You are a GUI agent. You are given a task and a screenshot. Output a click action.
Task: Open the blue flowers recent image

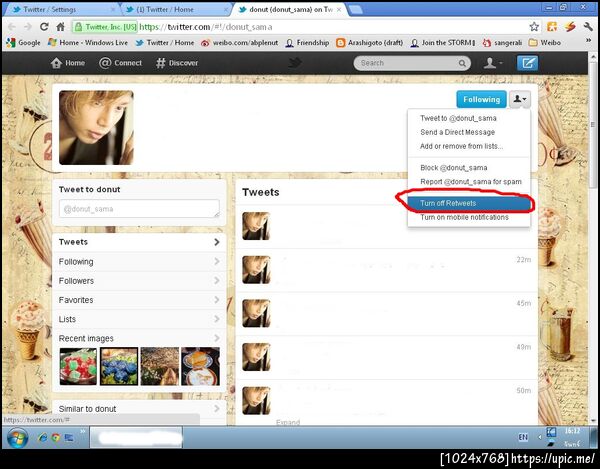[119, 366]
